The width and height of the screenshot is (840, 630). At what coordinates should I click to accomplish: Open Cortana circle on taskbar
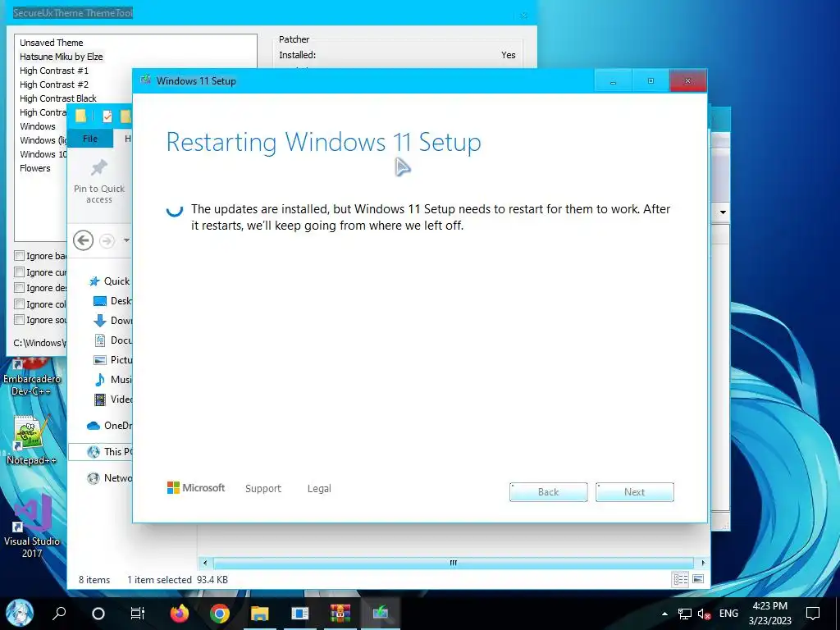pyautogui.click(x=98, y=614)
